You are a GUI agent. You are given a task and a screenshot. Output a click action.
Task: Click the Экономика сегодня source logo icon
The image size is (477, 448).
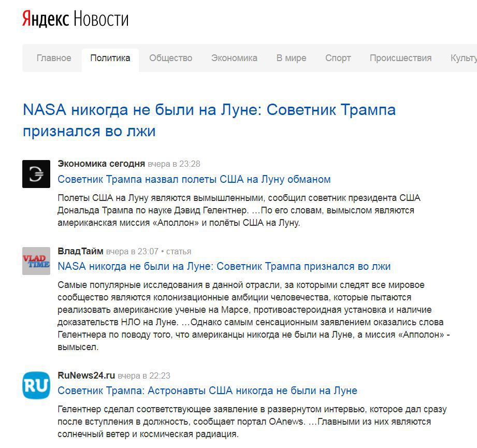coord(36,174)
